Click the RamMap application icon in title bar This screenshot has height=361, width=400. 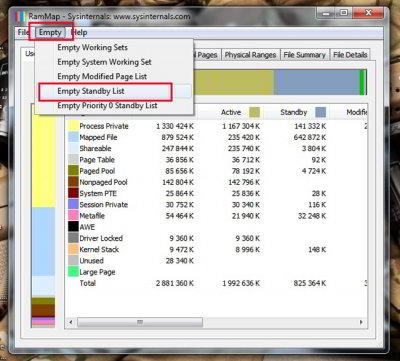tap(21, 16)
